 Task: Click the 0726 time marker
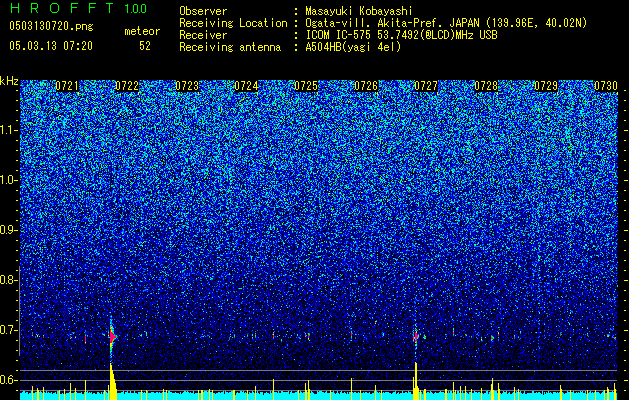tap(366, 86)
